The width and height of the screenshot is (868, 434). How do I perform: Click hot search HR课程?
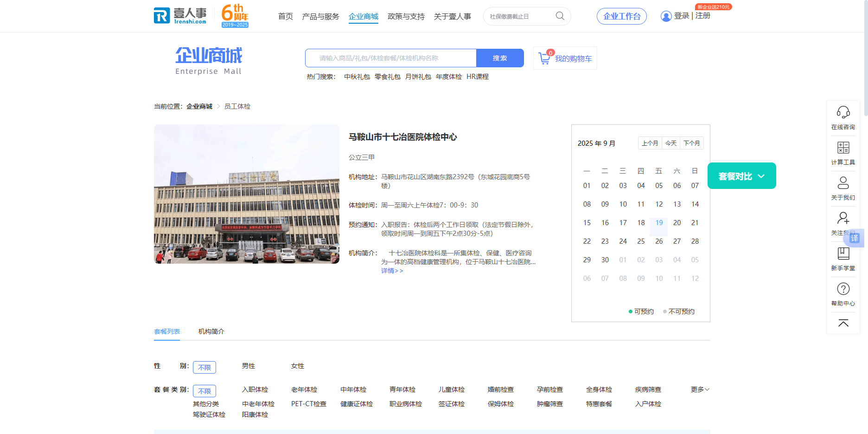click(478, 77)
